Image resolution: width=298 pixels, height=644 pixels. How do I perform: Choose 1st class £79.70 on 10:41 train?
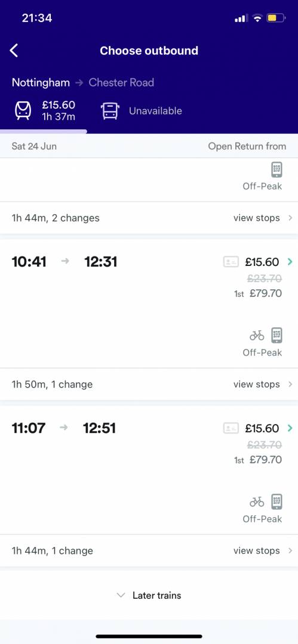tap(258, 293)
